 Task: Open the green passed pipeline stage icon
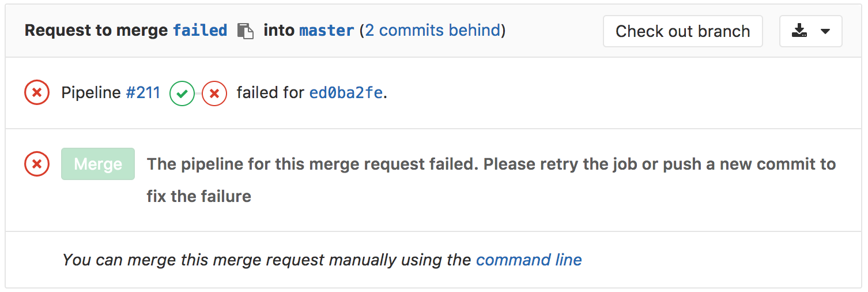182,93
